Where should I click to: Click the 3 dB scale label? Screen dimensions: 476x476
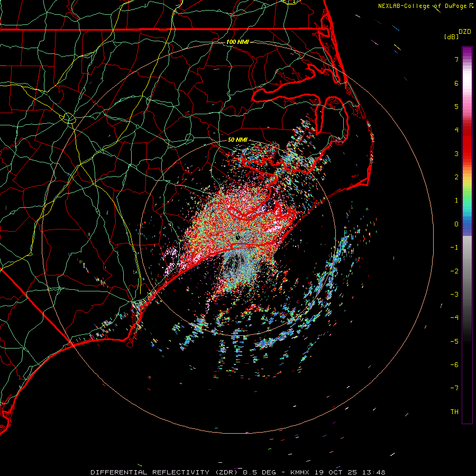coord(456,153)
